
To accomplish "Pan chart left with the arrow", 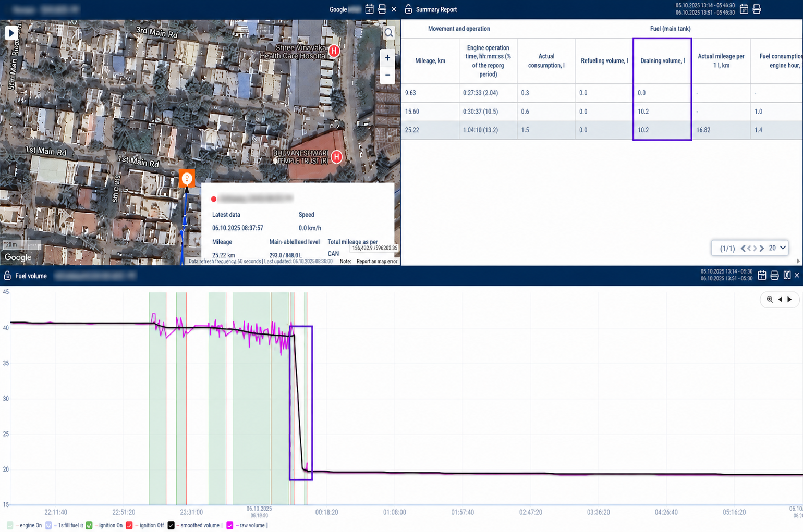I will tap(780, 299).
